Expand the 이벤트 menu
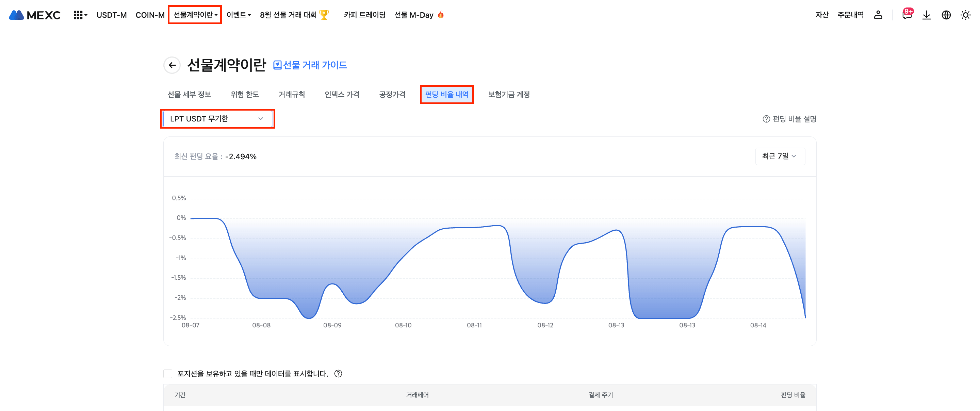This screenshot has width=980, height=411. [x=239, y=15]
